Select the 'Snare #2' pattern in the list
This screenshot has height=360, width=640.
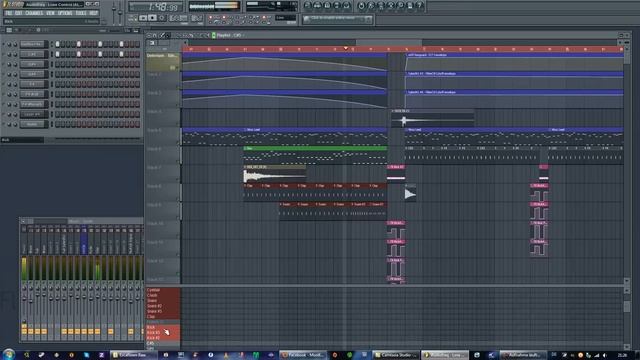(163, 306)
